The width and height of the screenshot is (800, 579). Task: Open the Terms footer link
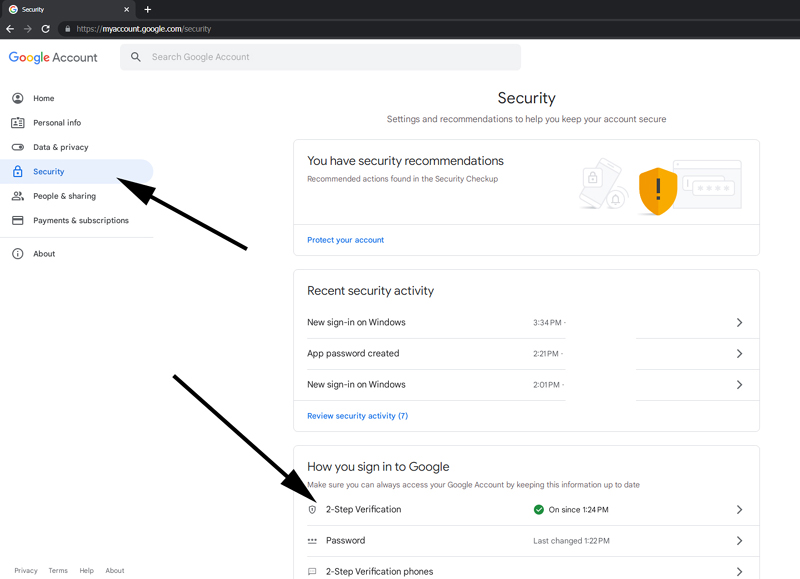(x=58, y=570)
